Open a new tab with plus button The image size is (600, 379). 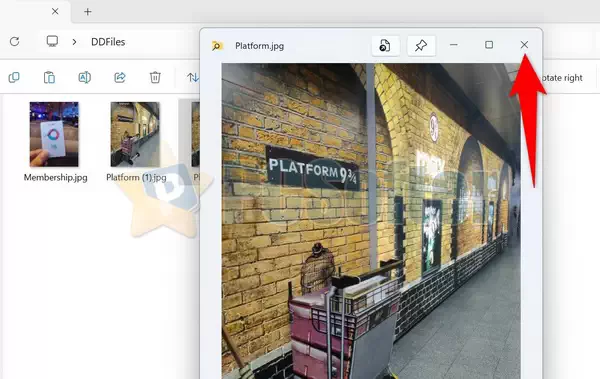pos(88,12)
